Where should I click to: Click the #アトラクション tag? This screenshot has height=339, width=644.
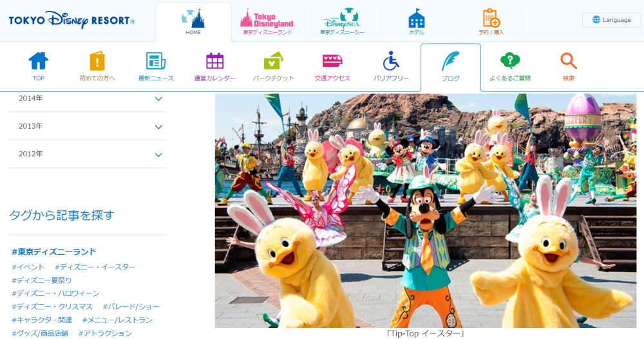(105, 333)
